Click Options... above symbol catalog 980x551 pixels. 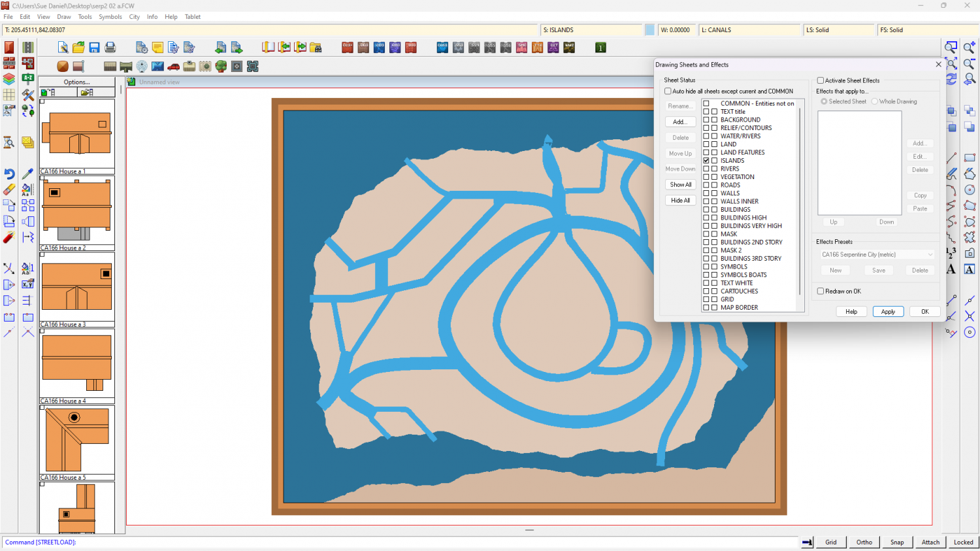point(76,82)
